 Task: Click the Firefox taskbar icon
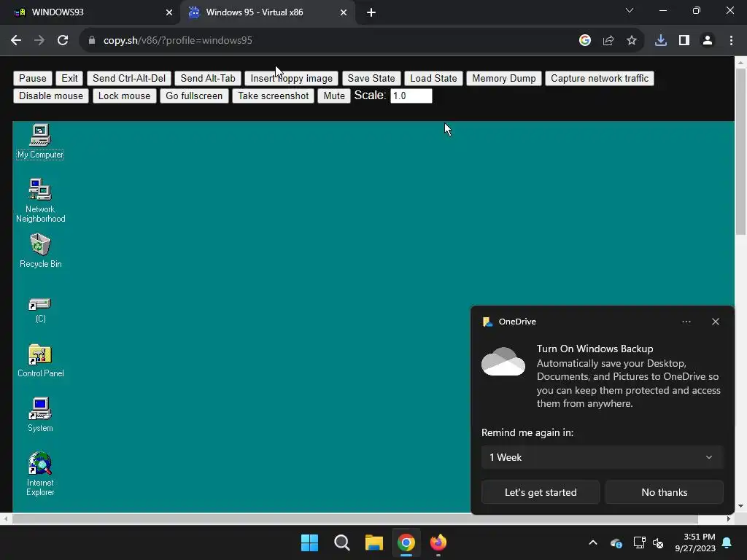click(x=438, y=542)
